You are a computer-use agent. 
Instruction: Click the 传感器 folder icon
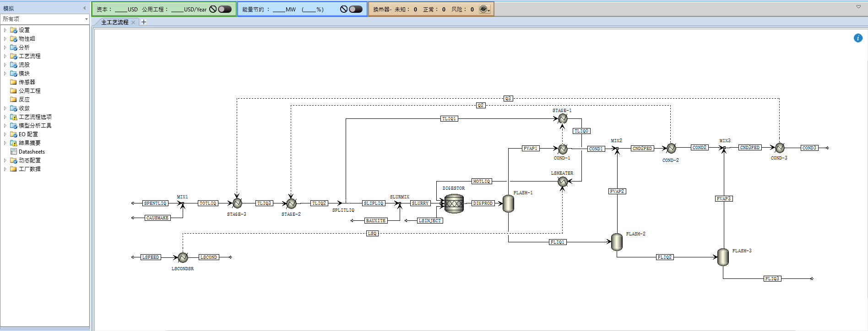coord(13,82)
